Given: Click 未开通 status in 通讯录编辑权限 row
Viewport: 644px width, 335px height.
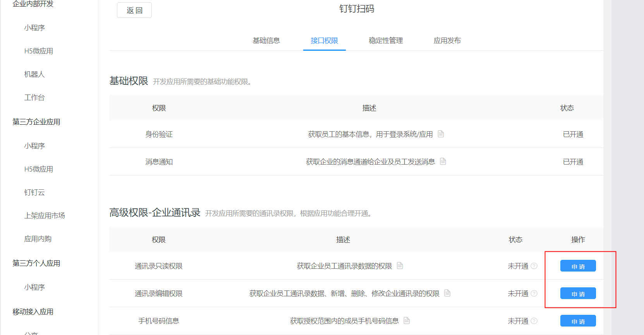Looking at the screenshot, I should click(x=518, y=294).
